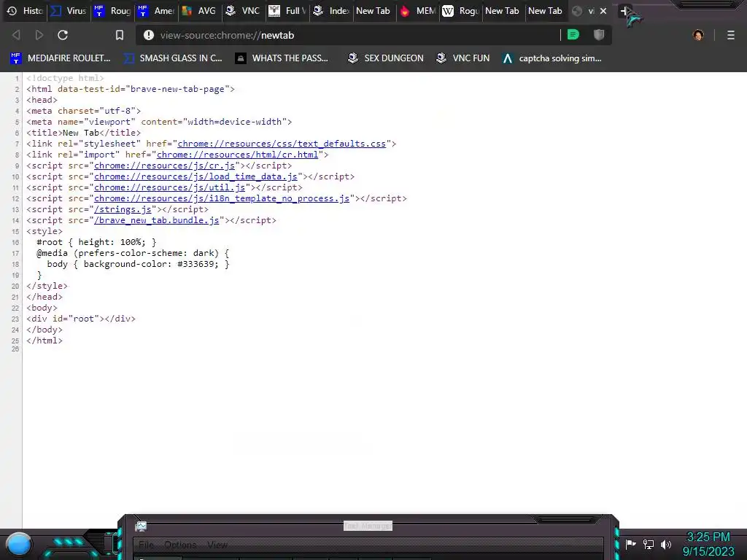Click the blue Start orb button
Screen dimensions: 747x560
pos(18,544)
